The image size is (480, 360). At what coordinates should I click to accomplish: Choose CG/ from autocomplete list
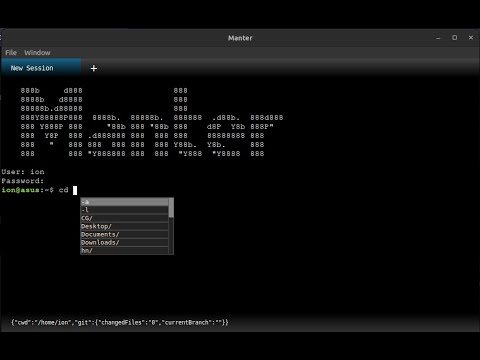[x=124, y=218]
